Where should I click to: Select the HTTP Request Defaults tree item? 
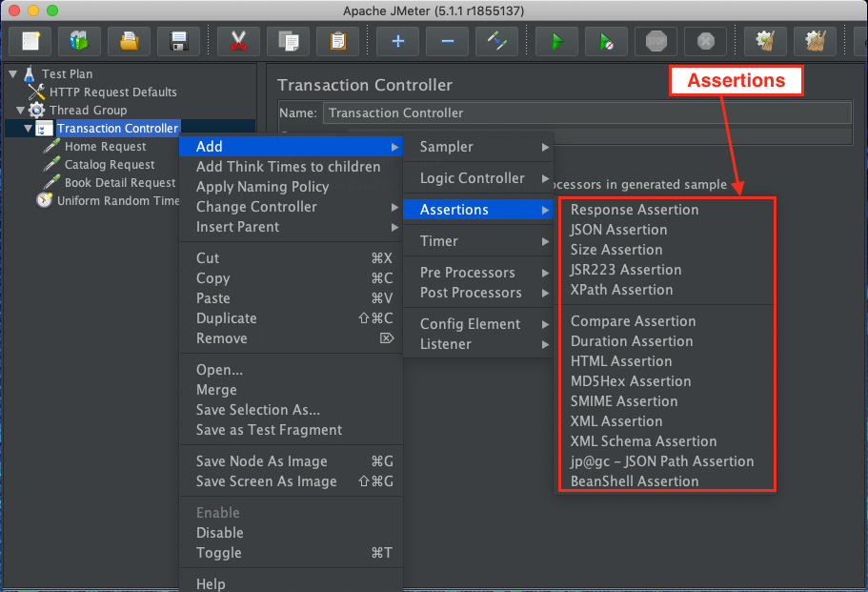[x=113, y=92]
